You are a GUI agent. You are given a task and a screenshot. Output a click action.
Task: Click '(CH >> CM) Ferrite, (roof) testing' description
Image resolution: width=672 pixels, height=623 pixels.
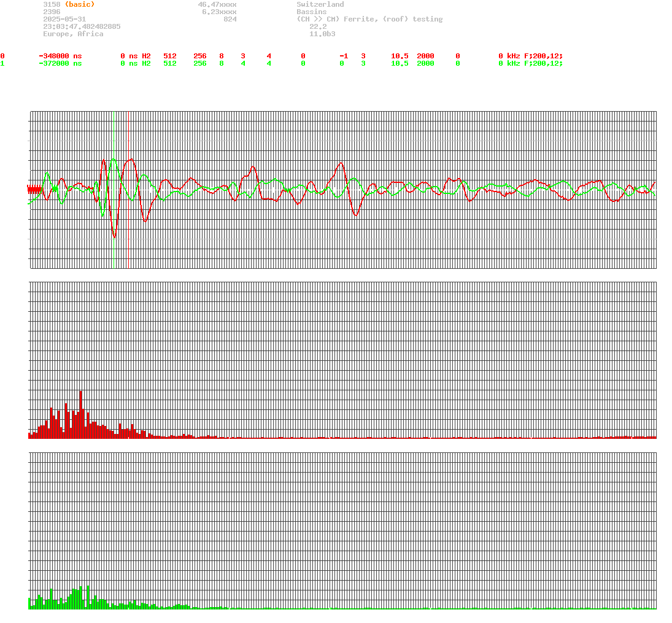[x=369, y=19]
